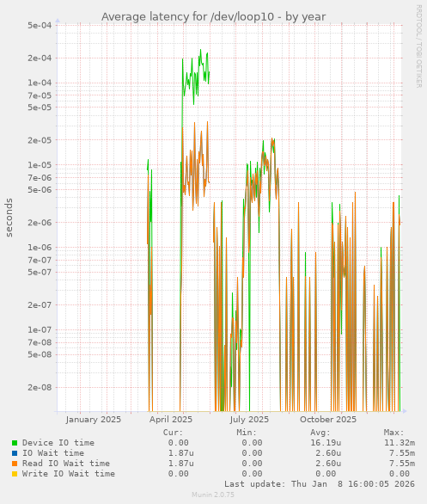Viewport: 427px width, 504px height.
Task: Click the orange Read IO Wait time swatch
Action: (15, 464)
